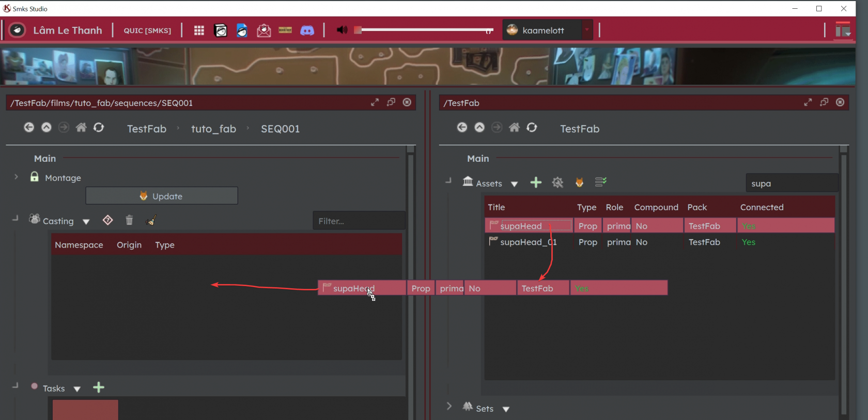Screen dimensions: 868x420
Task: Open the Casting dropdown arrow
Action: click(x=86, y=222)
